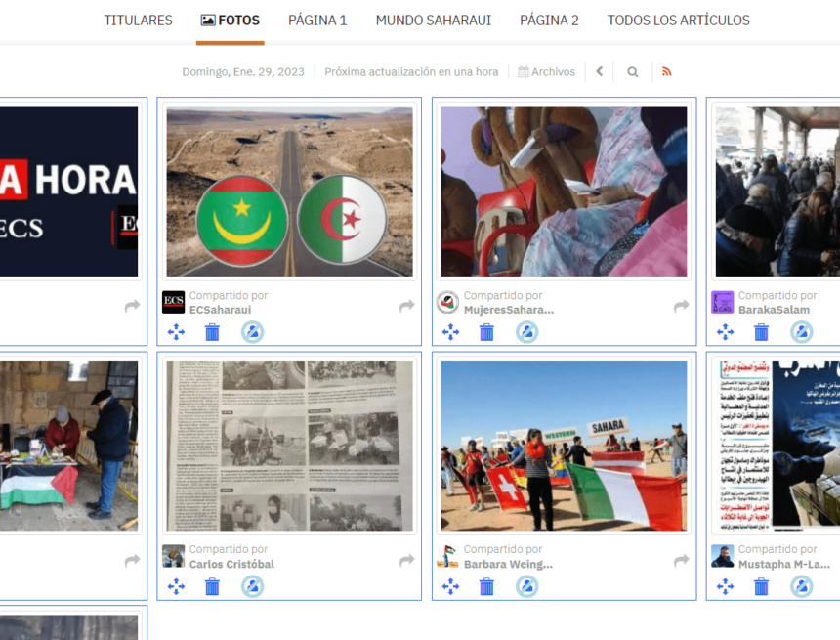Click the block-user icon under Barbara Weing photo
840x640 pixels.
526,586
